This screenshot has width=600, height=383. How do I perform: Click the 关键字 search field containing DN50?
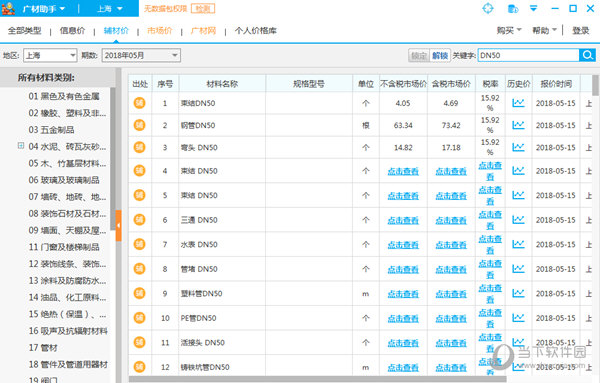click(528, 55)
